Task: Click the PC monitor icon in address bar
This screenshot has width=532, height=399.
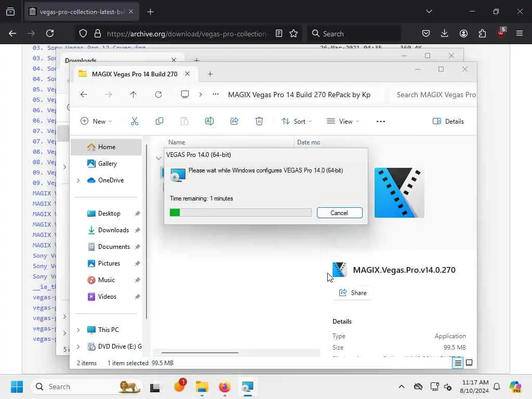Action: point(185,95)
